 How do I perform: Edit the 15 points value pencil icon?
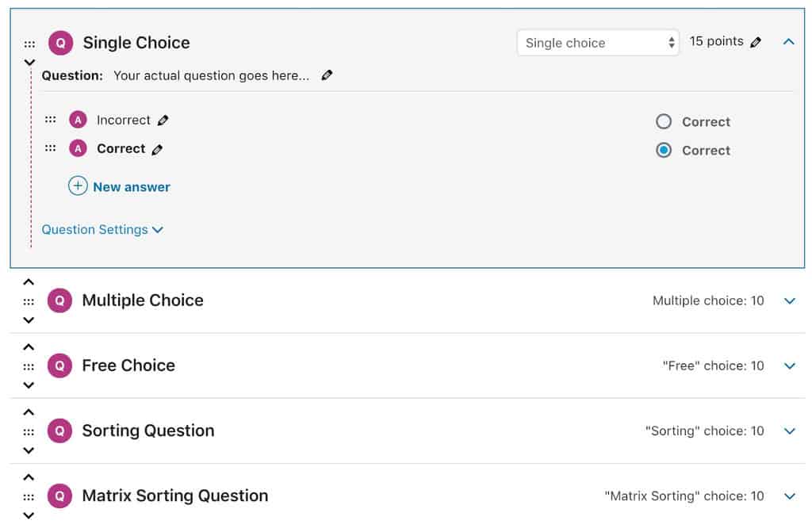756,43
